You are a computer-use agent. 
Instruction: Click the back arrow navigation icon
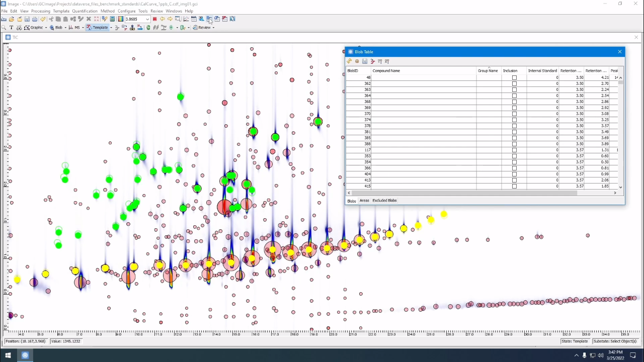(162, 19)
